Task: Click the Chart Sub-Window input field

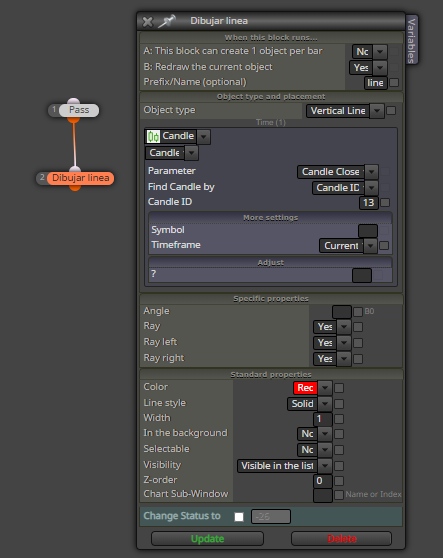Action: [x=323, y=496]
